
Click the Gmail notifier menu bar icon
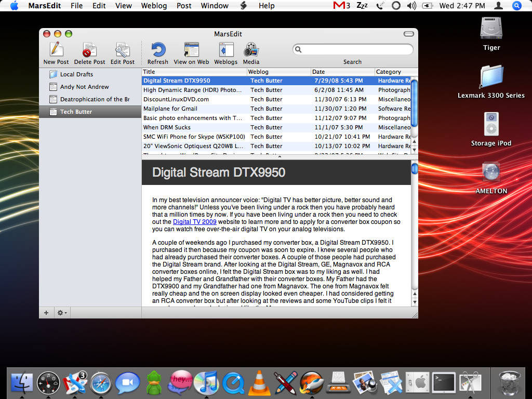(341, 5)
